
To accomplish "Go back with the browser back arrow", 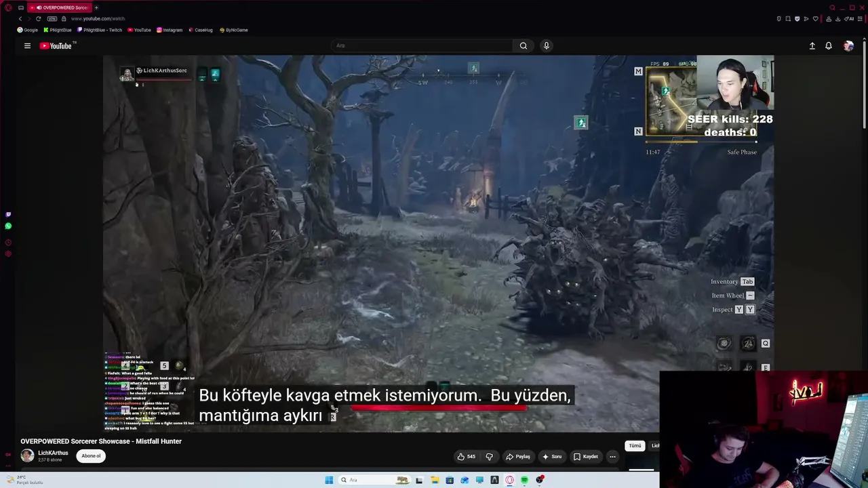I will tap(20, 18).
